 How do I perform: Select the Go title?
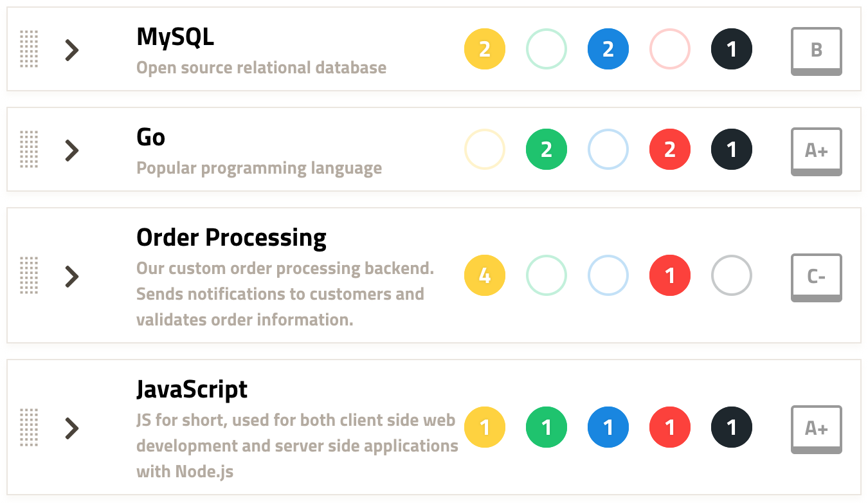coord(151,137)
